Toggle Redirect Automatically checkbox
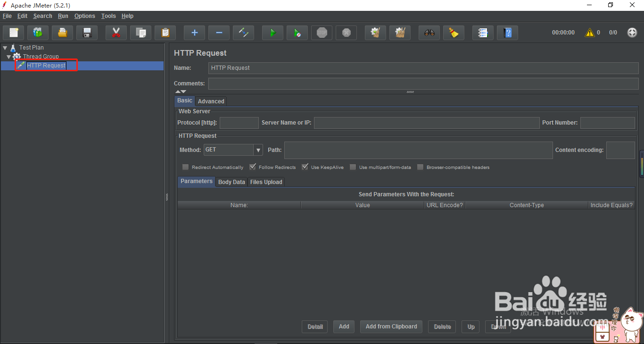Image resolution: width=644 pixels, height=344 pixels. (185, 167)
